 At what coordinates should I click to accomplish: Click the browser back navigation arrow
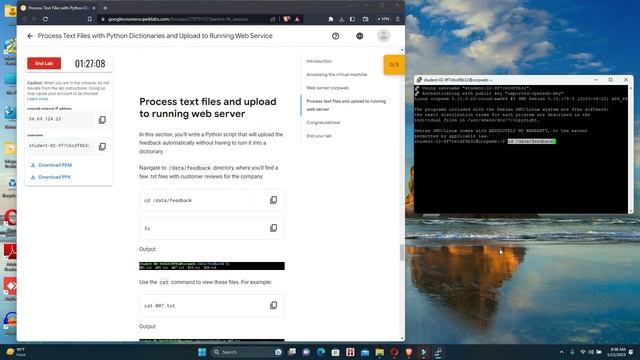click(24, 19)
